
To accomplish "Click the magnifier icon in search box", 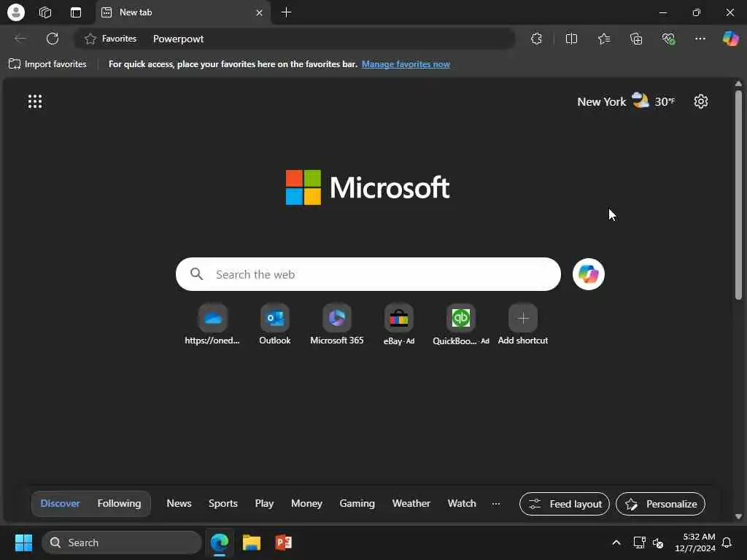I will (196, 274).
